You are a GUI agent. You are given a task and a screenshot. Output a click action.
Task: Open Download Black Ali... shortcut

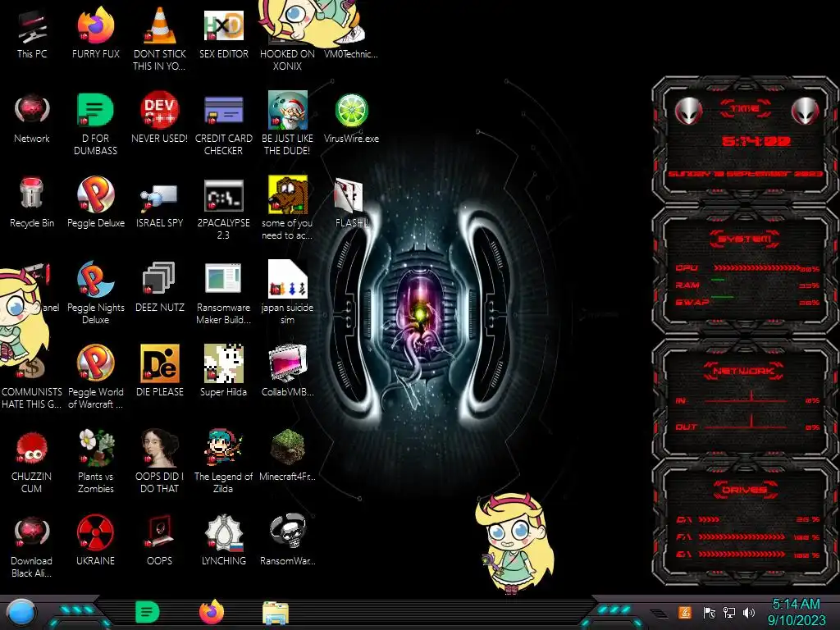point(32,546)
